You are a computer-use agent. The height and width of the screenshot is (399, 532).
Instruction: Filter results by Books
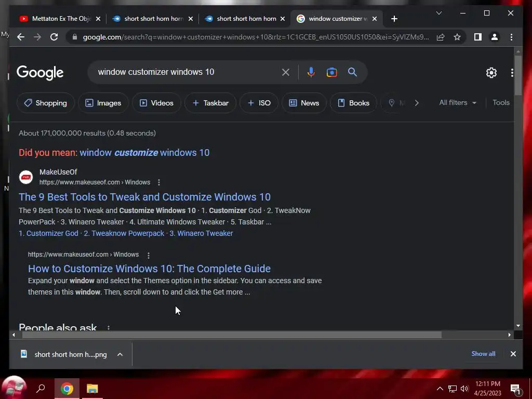click(353, 103)
